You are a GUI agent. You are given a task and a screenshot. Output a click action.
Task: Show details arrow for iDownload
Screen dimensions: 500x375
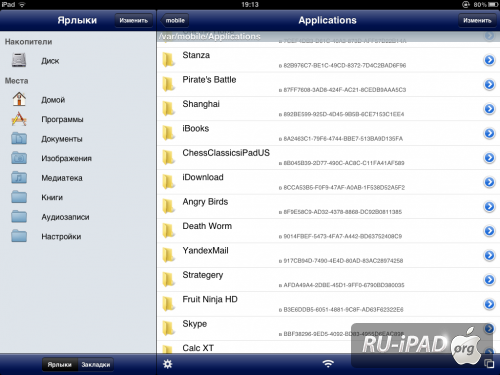click(489, 182)
